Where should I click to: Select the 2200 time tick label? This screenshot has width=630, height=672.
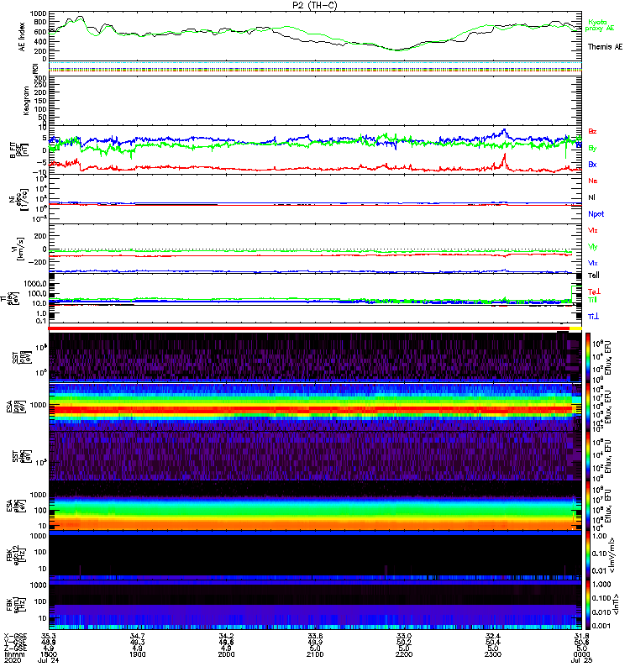tap(404, 654)
